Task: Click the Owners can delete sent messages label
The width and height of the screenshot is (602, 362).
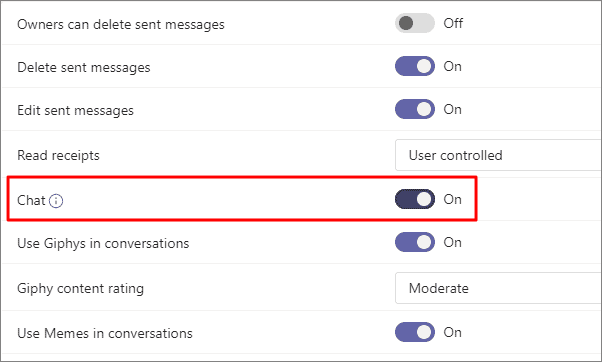Action: point(121,25)
